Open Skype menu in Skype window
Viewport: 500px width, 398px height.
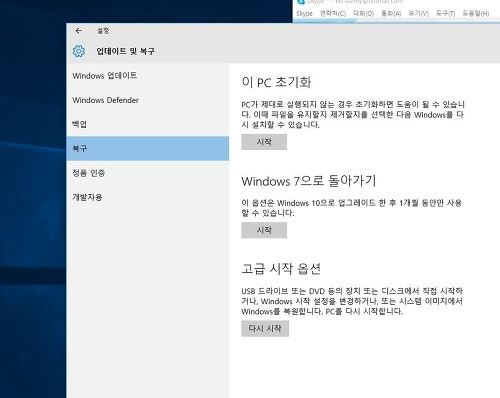coord(304,14)
